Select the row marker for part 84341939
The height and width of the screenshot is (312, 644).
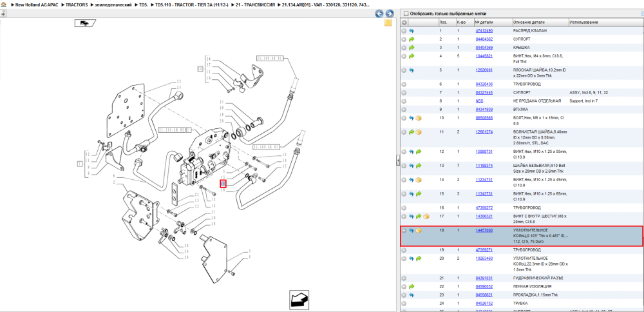[x=404, y=110]
